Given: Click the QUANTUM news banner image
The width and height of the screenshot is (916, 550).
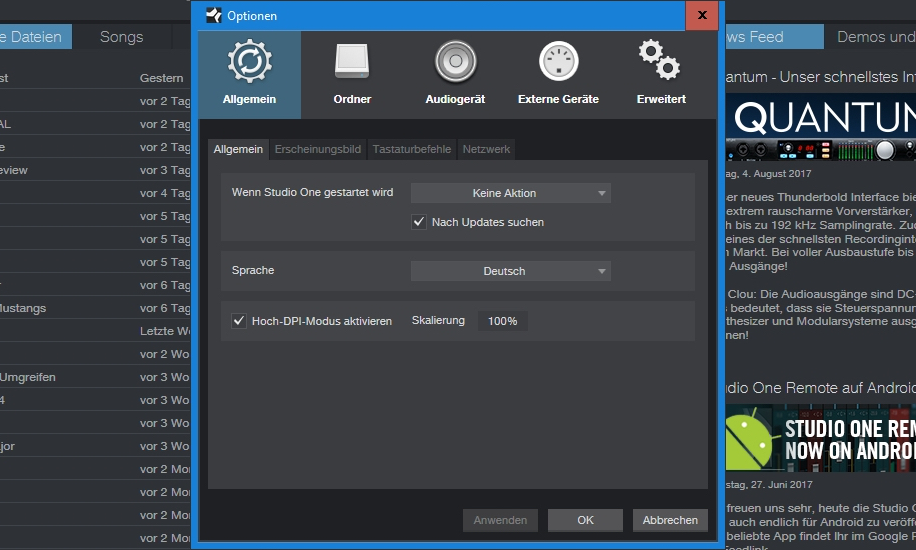Looking at the screenshot, I should coord(821,127).
